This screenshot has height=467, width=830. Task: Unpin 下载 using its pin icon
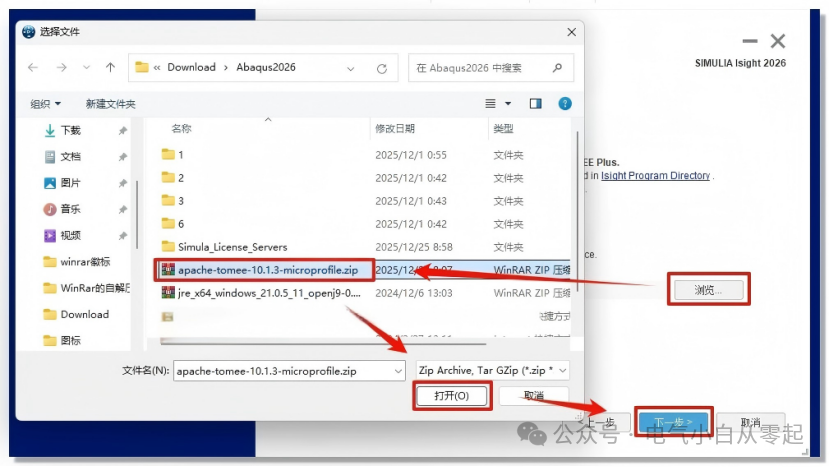click(122, 130)
